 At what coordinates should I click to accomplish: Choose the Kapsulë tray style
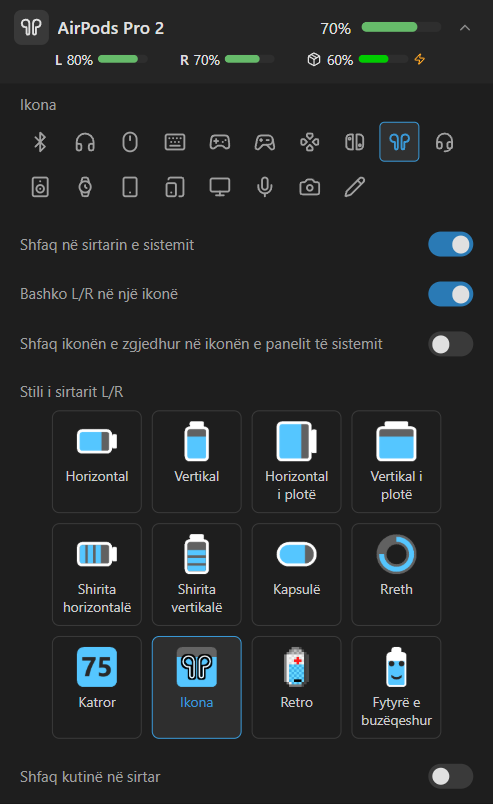297,574
